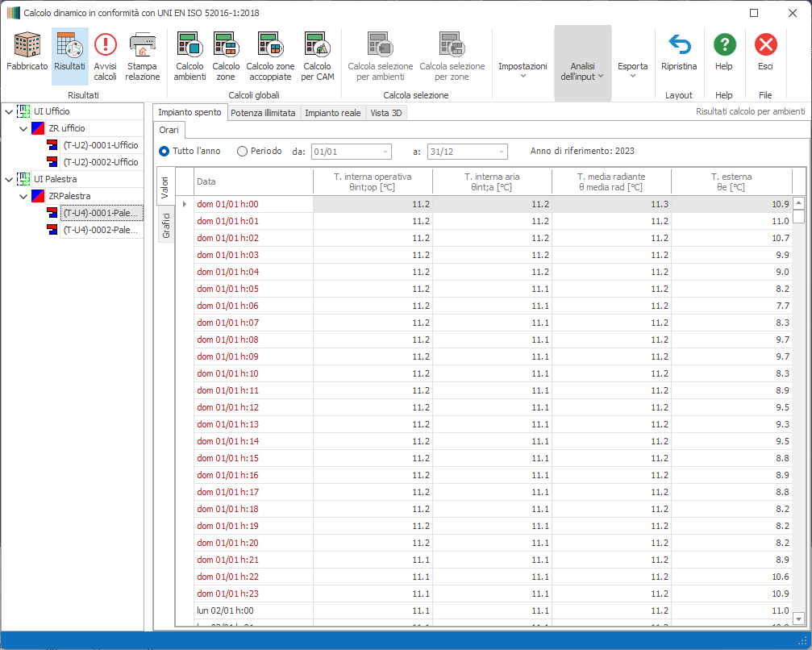Image resolution: width=812 pixels, height=650 pixels.
Task: Switch to the Potenza illimitata tab
Action: (263, 113)
